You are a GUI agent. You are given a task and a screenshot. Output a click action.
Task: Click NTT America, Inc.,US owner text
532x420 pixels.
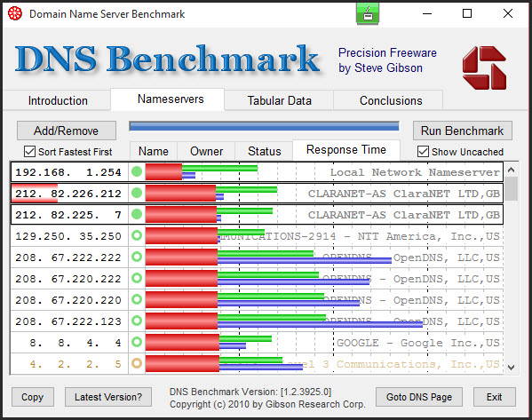pos(429,236)
